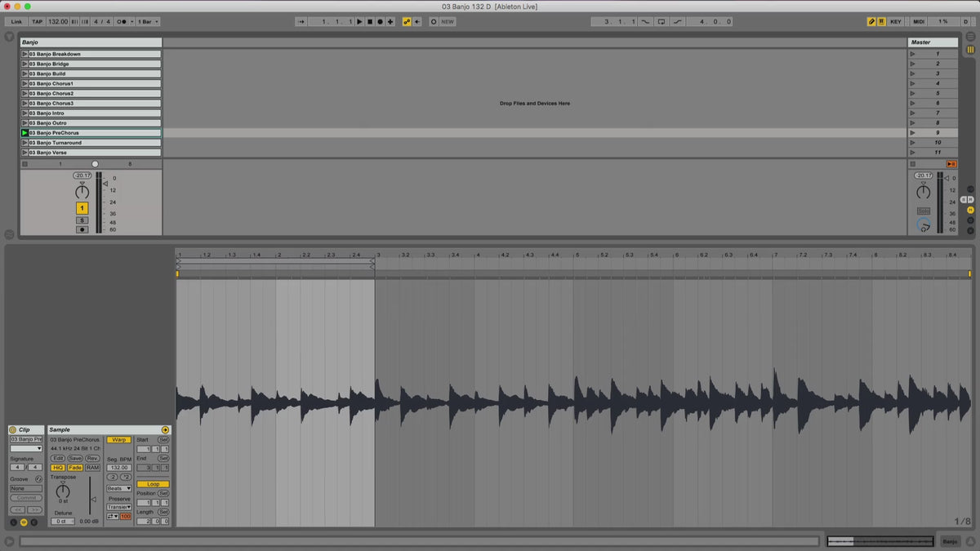Open the KEY map mode

coord(896,21)
